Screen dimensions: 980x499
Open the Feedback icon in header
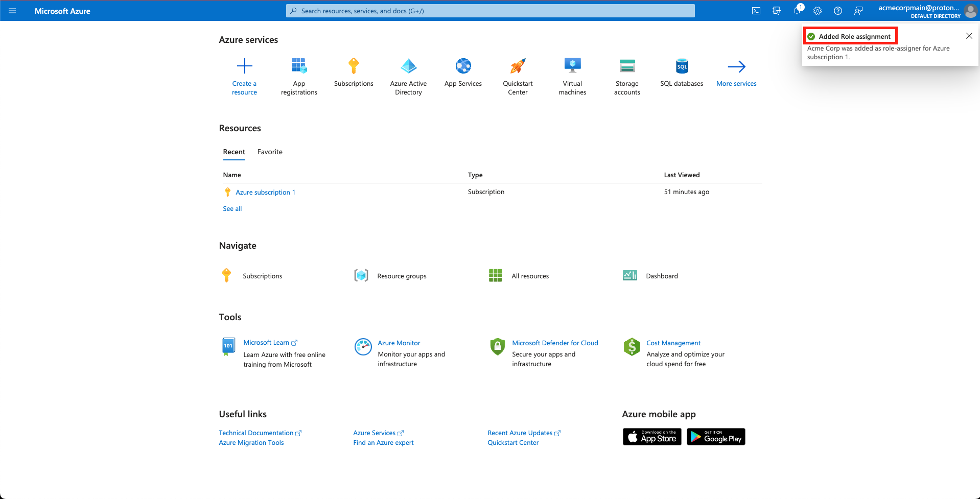[858, 11]
